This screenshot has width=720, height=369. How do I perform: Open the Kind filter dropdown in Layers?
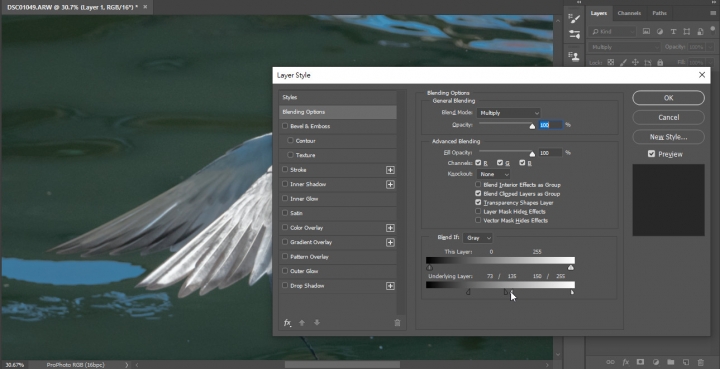(x=612, y=32)
